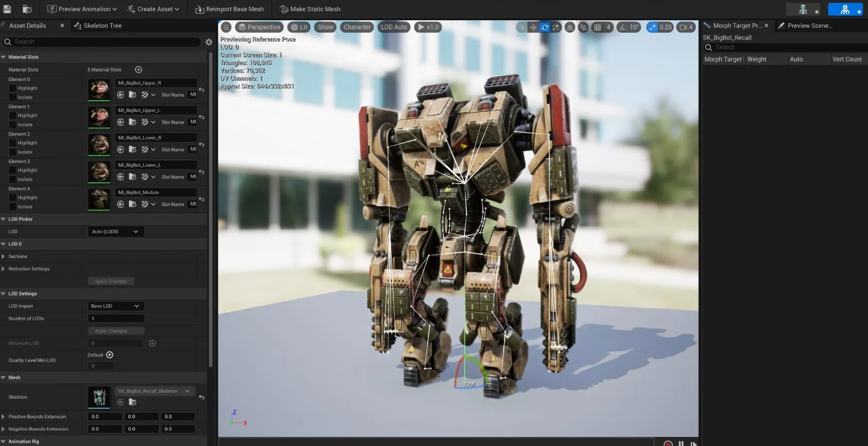Viewport: 868px width, 446px height.
Task: Toggle rotation angle snapping icon
Action: (622, 27)
